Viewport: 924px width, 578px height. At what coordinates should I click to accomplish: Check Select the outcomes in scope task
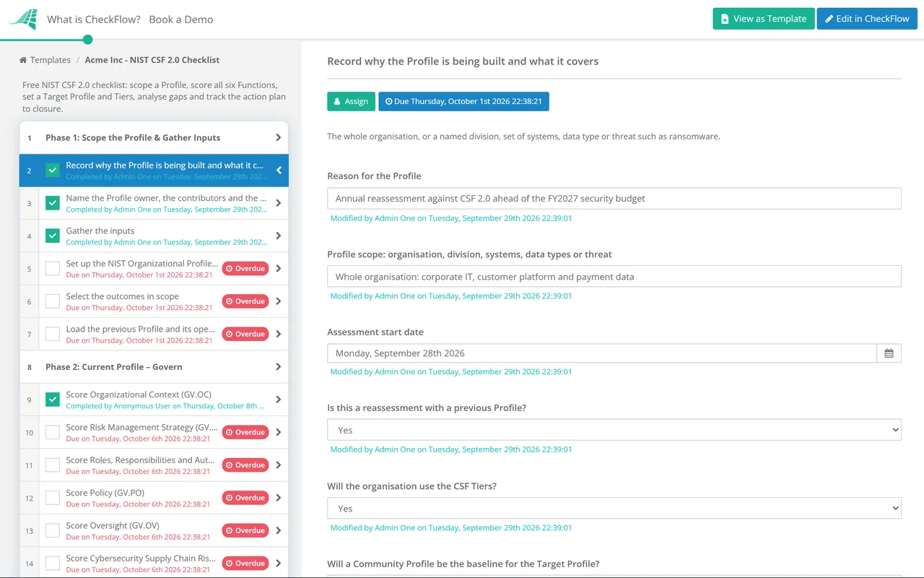pyautogui.click(x=53, y=301)
